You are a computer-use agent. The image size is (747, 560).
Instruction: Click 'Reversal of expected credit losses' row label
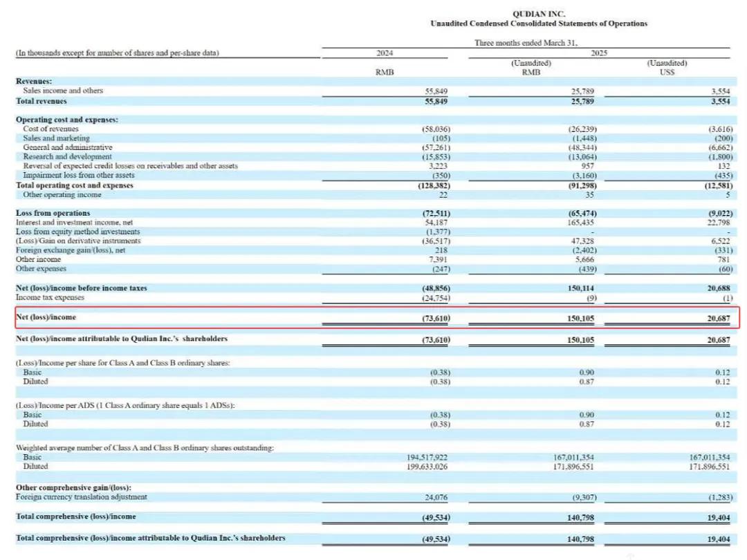tap(130, 166)
